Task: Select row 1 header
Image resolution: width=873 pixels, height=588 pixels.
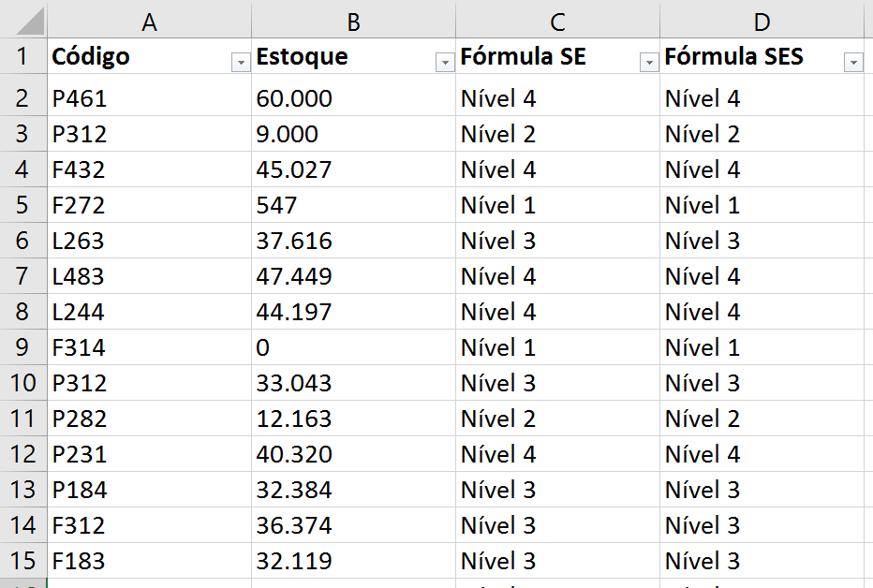Action: (23, 57)
